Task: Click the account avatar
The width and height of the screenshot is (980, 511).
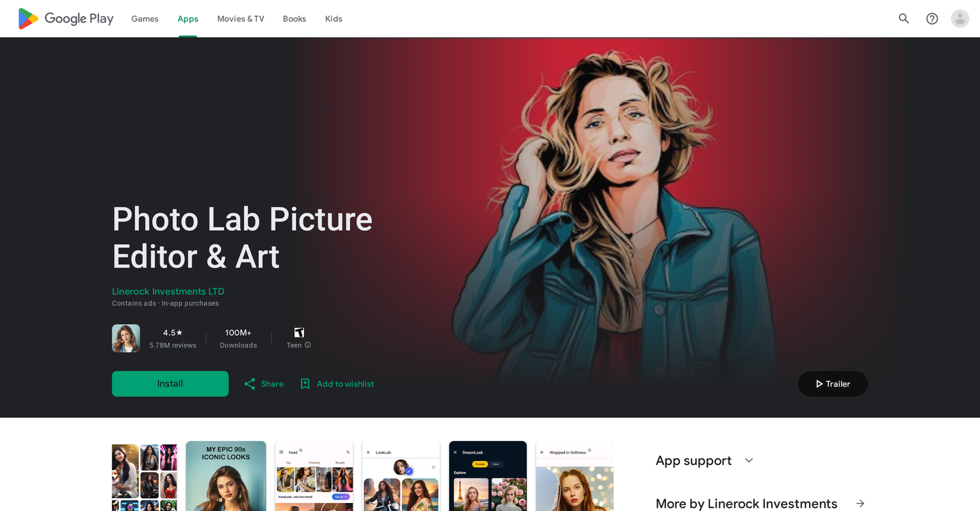Action: [x=959, y=19]
